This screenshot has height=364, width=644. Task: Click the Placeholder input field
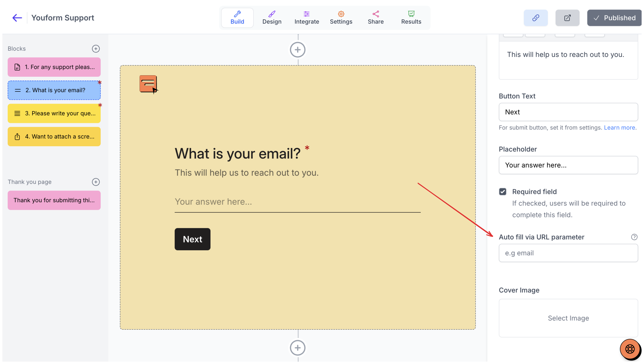coord(568,165)
